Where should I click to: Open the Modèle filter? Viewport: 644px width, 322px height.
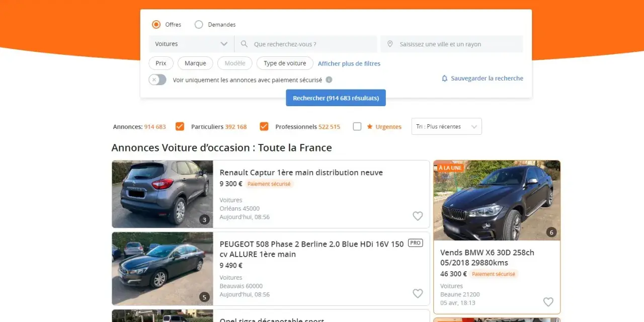pyautogui.click(x=235, y=63)
